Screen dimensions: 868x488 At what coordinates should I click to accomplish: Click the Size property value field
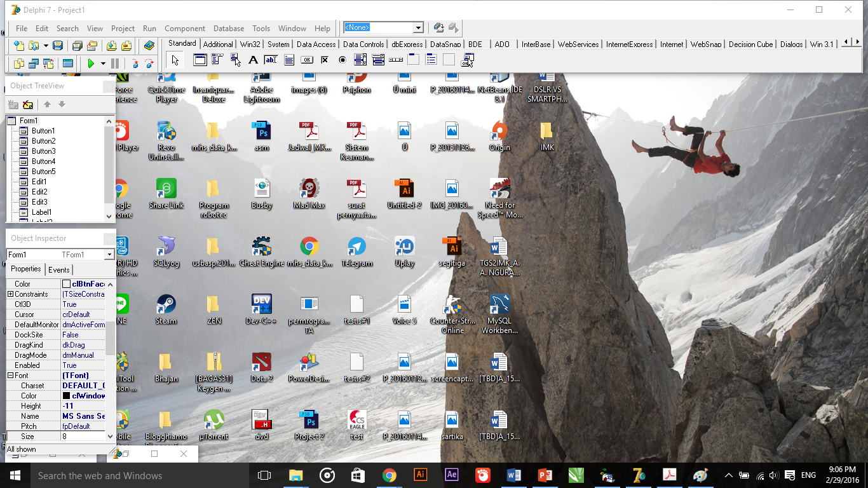(x=83, y=437)
